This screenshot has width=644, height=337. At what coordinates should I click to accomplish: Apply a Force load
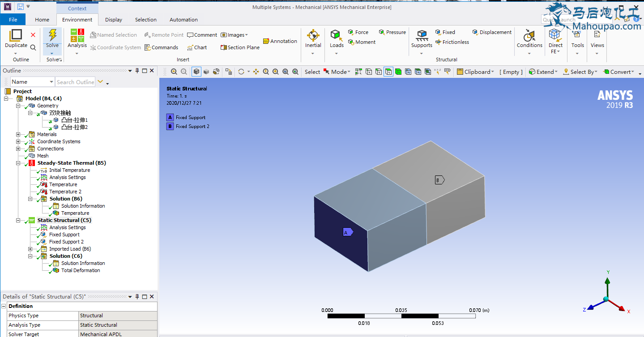[x=358, y=32]
